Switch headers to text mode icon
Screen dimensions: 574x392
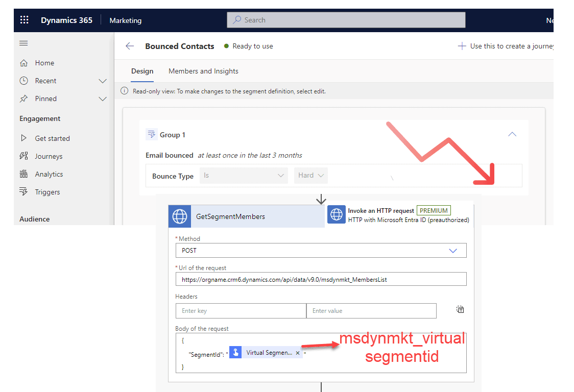(460, 309)
